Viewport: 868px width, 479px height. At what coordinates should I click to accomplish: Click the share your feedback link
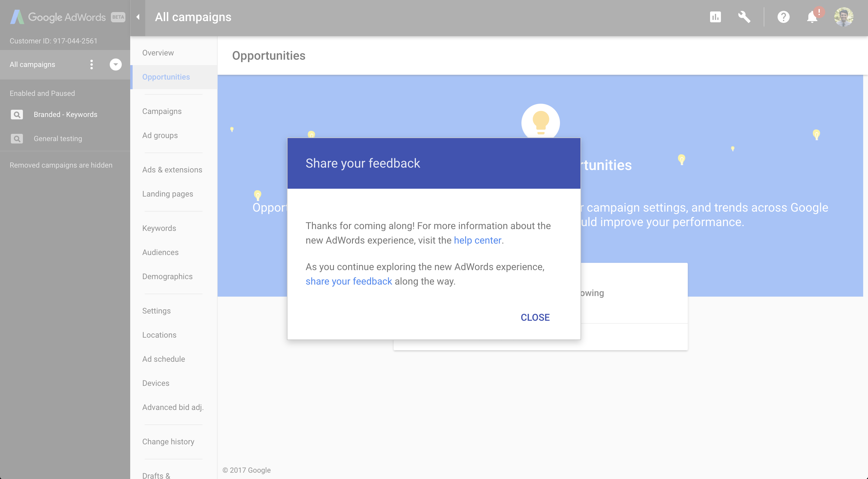(x=349, y=282)
